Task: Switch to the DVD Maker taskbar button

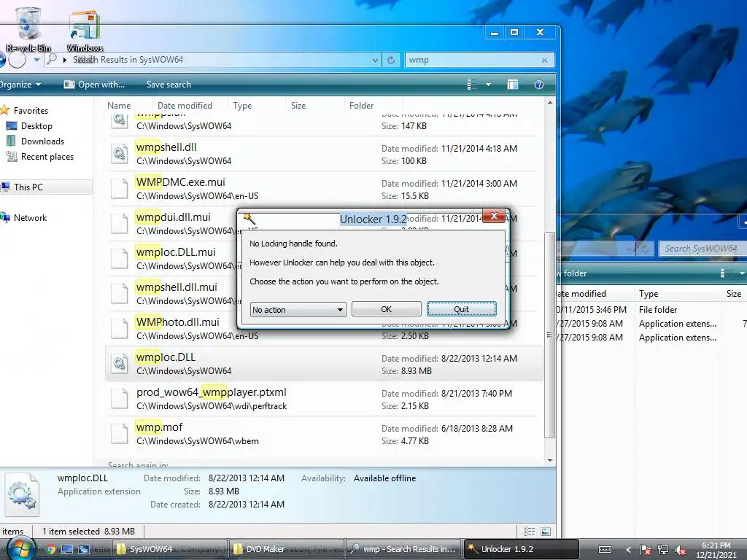Action: [286, 549]
